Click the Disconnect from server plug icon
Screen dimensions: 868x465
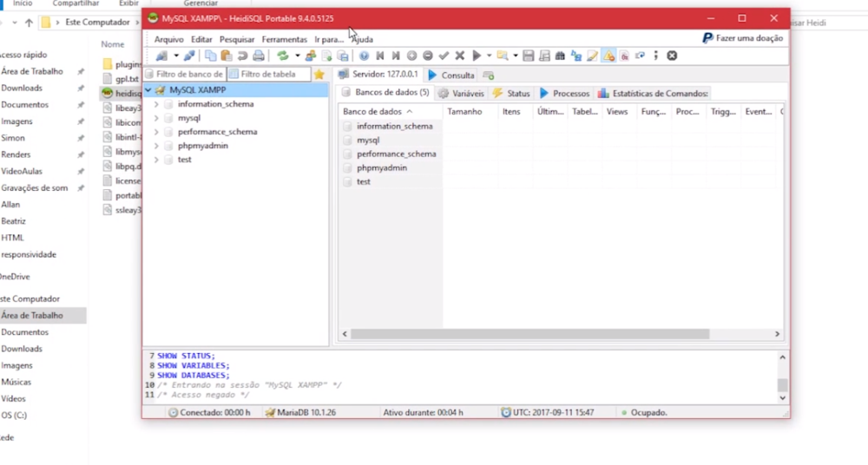coord(189,56)
